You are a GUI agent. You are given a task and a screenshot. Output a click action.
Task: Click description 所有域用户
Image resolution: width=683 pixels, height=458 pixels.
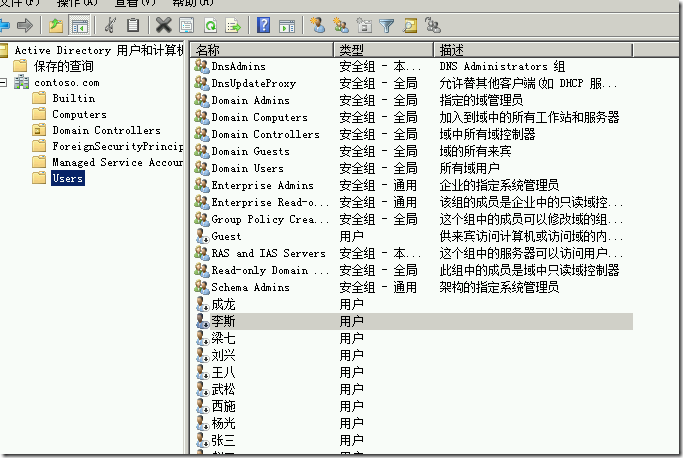(469, 168)
